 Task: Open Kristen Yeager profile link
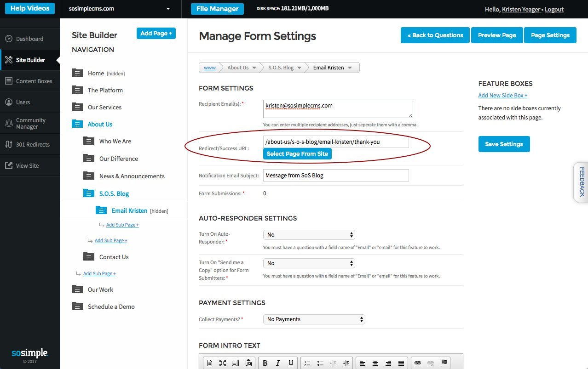coord(521,9)
